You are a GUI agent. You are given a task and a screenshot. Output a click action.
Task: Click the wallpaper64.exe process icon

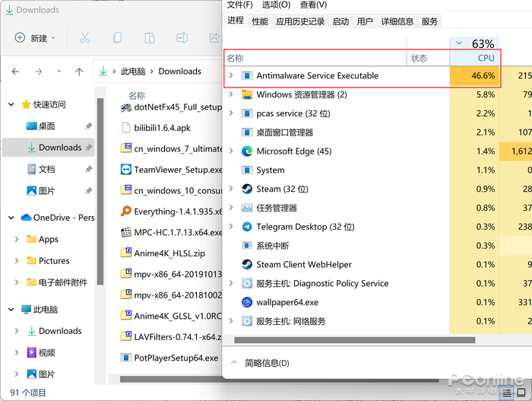click(x=247, y=302)
